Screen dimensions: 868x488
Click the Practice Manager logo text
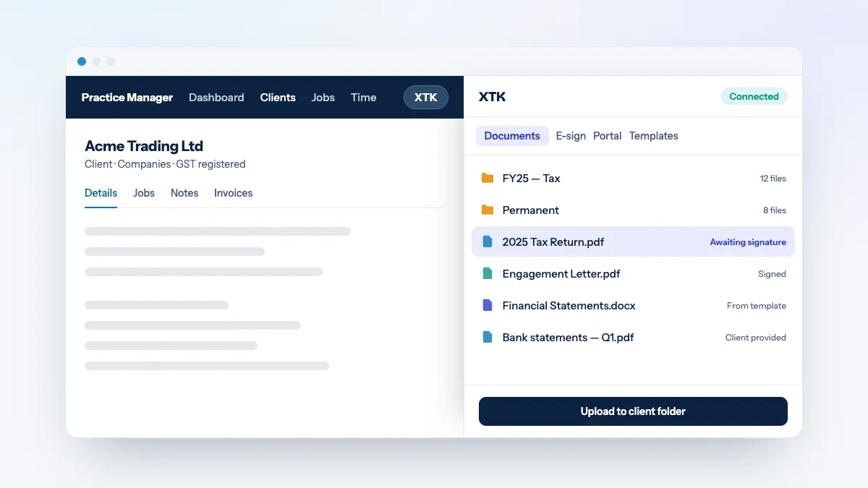coord(127,97)
